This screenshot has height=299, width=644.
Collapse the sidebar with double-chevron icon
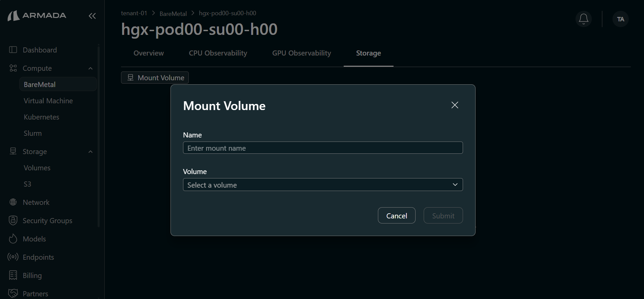tap(92, 16)
